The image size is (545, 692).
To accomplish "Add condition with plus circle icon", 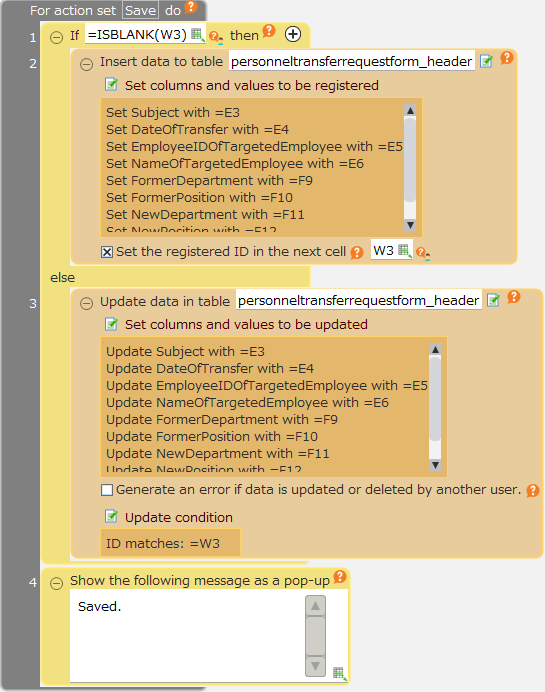I will 293,34.
